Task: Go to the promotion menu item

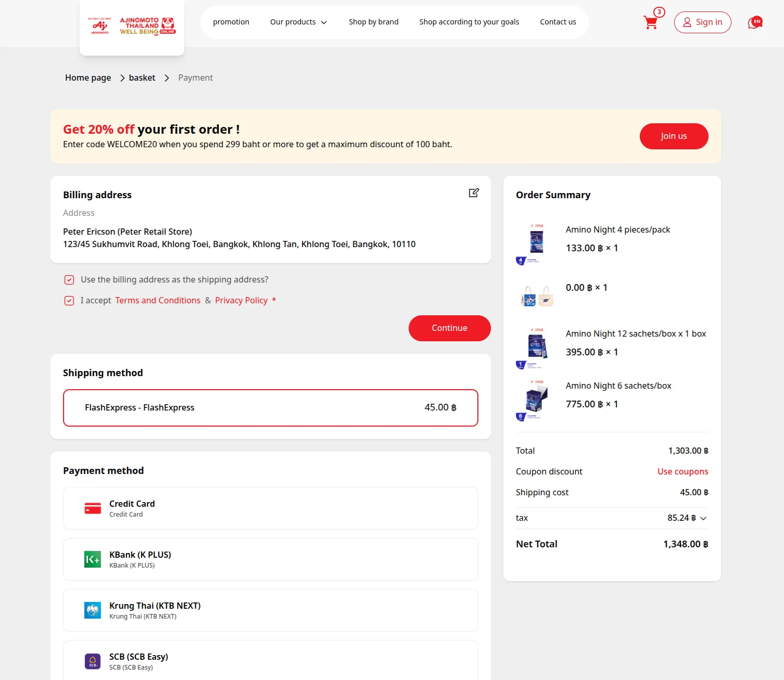Action: pos(231,22)
